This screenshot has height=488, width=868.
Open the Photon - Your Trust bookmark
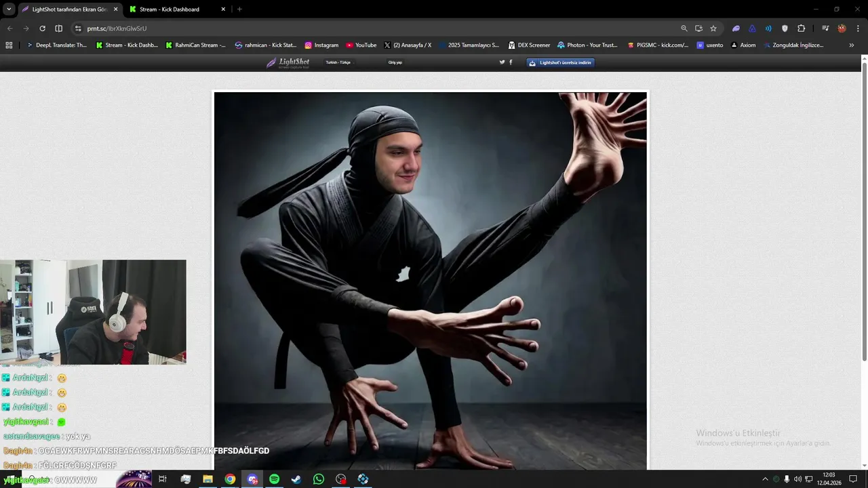click(x=587, y=45)
